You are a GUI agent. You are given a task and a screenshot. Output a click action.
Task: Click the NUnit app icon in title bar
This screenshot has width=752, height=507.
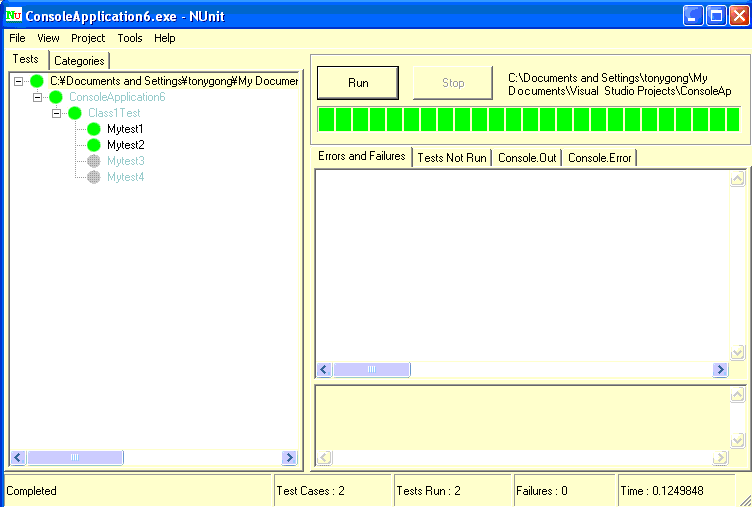[13, 15]
